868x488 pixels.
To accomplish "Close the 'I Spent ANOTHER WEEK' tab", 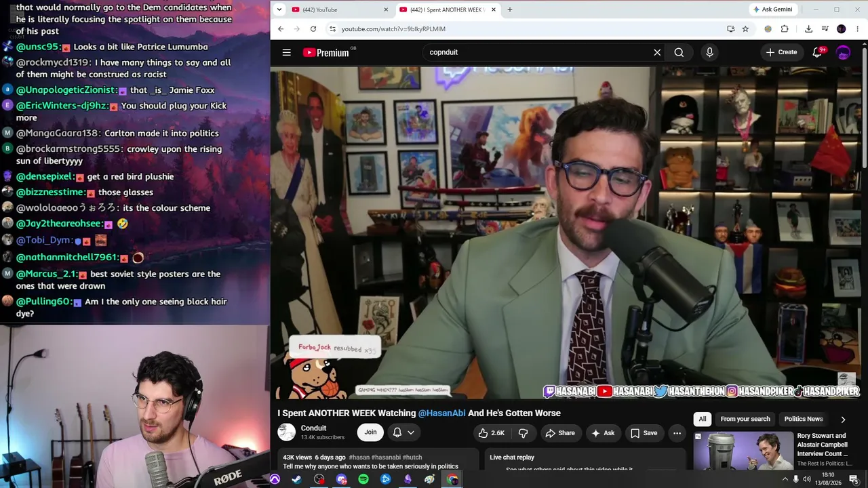I will (494, 9).
